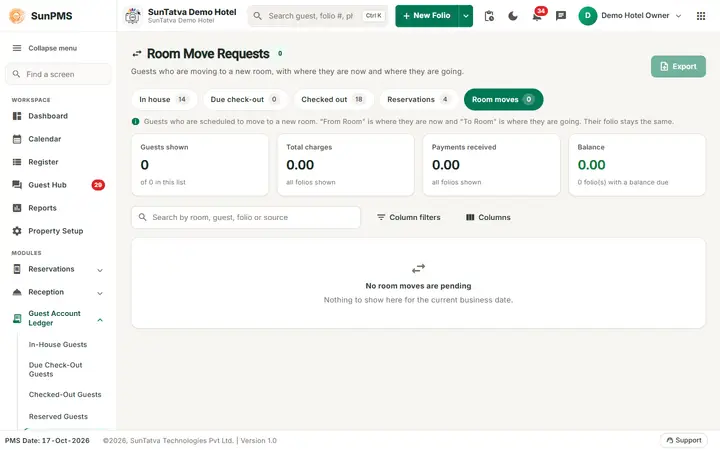Open the Columns chooser

click(488, 218)
